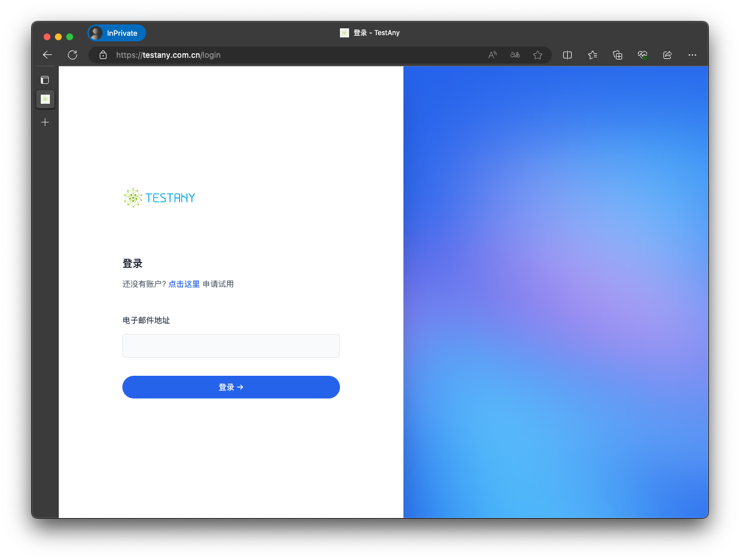Open the Settings and more ellipsis menu
The width and height of the screenshot is (740, 560).
[692, 55]
